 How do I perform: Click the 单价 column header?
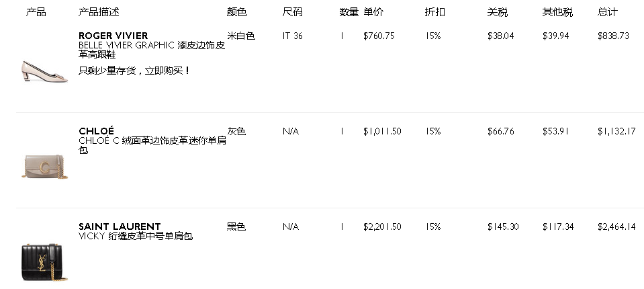pyautogui.click(x=373, y=12)
